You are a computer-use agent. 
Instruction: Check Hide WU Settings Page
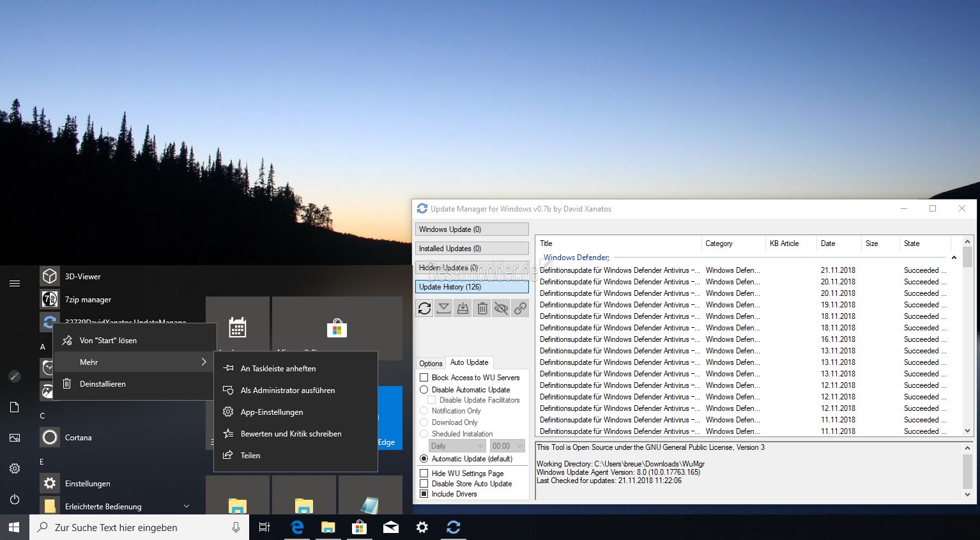coord(424,474)
